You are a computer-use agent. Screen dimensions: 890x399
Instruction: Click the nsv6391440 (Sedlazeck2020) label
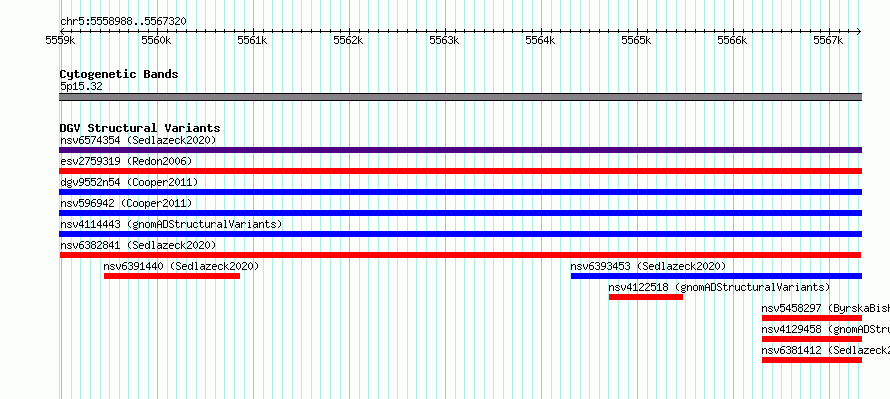pyautogui.click(x=181, y=266)
